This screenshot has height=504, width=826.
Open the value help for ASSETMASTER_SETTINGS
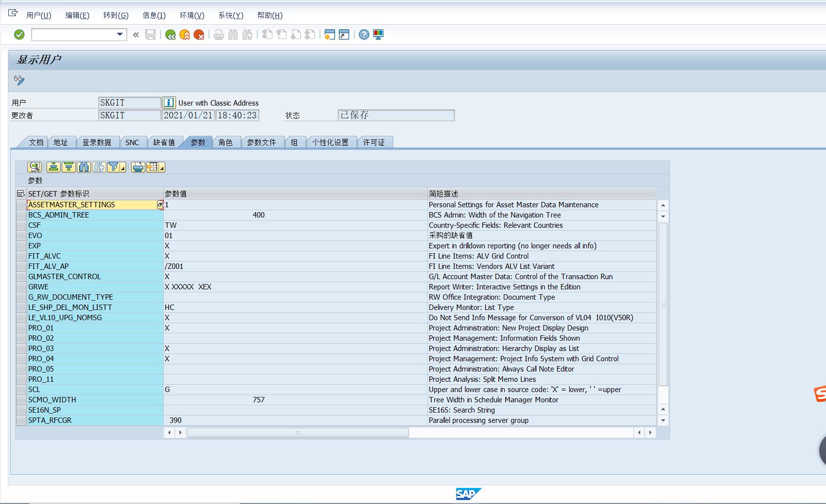pyautogui.click(x=160, y=205)
